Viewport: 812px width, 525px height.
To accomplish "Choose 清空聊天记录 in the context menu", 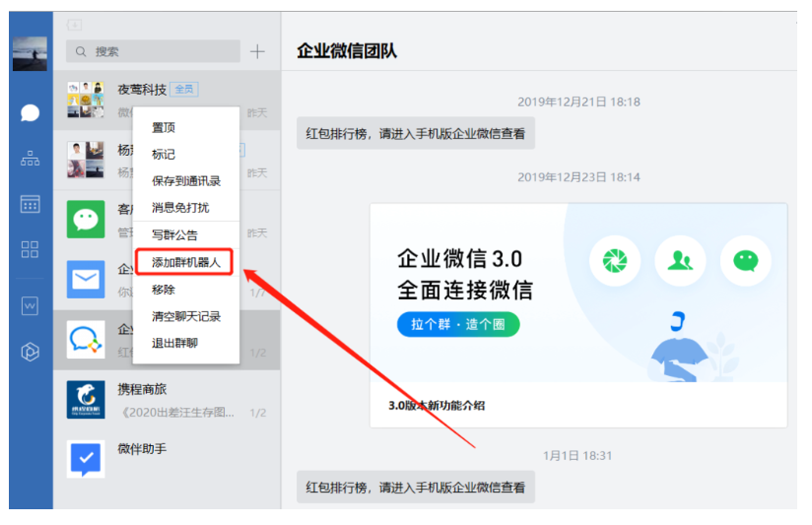I will (x=186, y=316).
